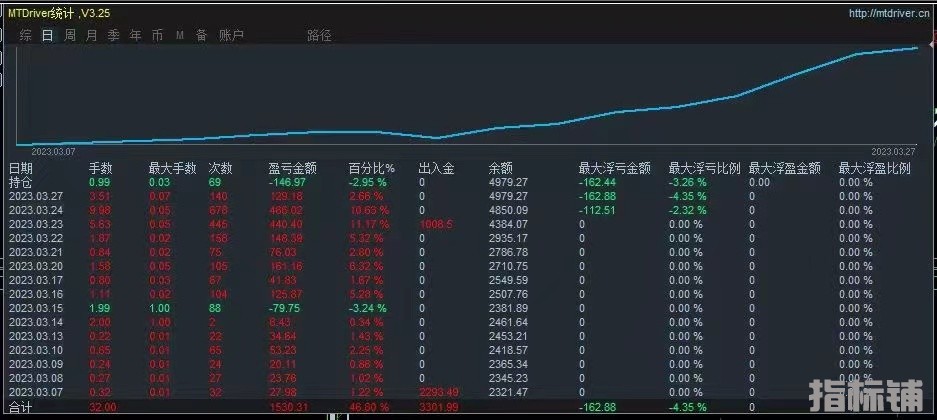937x420 pixels.
Task: Select the 2023.03.08 date row
Action: coord(36,378)
